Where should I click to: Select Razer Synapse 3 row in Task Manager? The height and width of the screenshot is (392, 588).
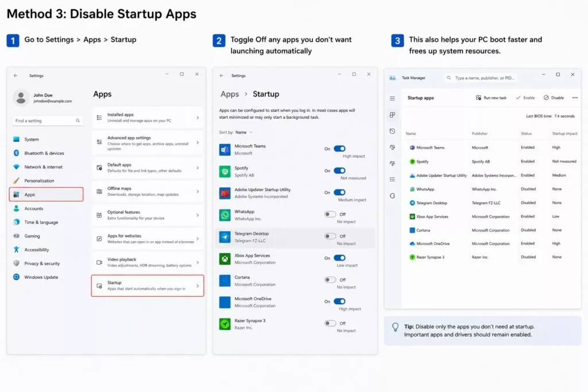pos(492,257)
